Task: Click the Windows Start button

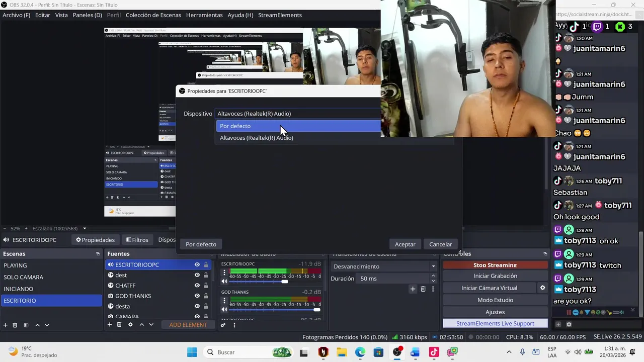Action: (192, 352)
